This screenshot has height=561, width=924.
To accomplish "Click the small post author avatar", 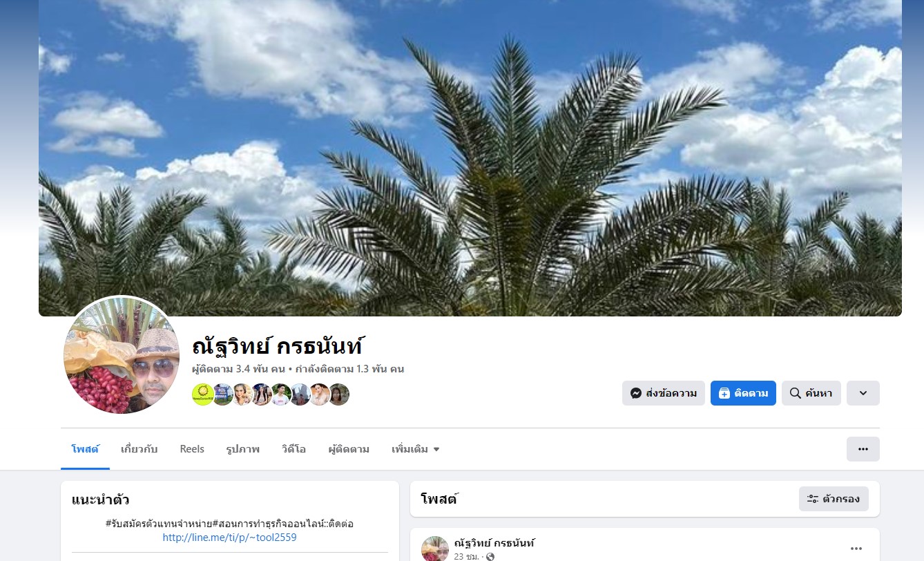I will click(435, 549).
